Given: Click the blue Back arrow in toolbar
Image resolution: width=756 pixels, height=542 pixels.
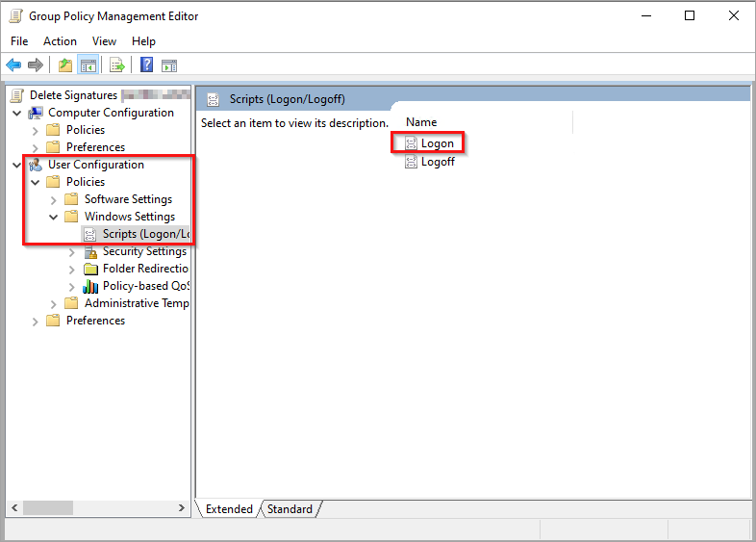Looking at the screenshot, I should coord(13,65).
